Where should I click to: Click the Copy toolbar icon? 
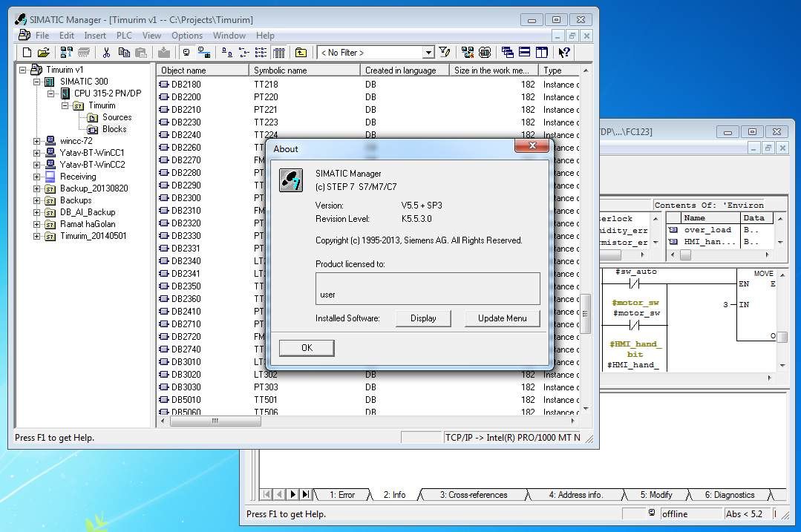[x=124, y=52]
